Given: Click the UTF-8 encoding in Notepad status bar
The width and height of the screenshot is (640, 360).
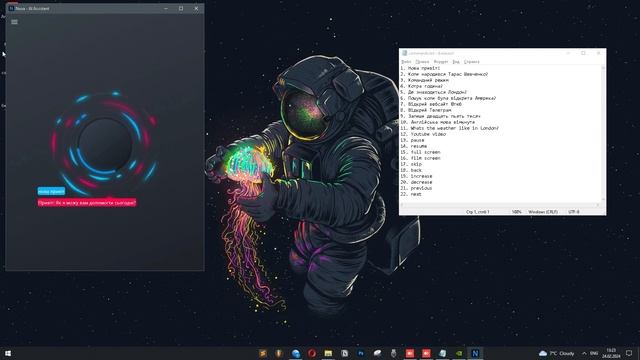Looking at the screenshot, I should pos(573,212).
